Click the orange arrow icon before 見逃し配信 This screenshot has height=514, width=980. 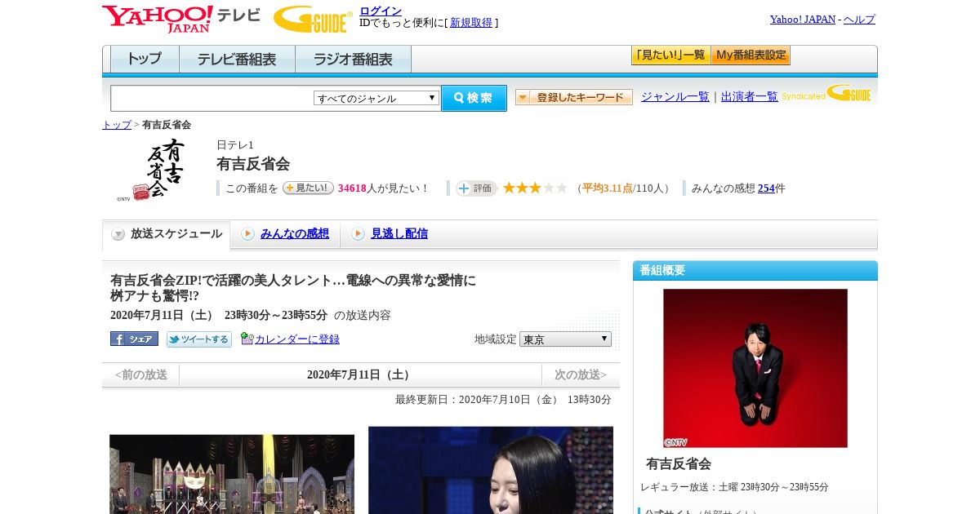point(358,234)
